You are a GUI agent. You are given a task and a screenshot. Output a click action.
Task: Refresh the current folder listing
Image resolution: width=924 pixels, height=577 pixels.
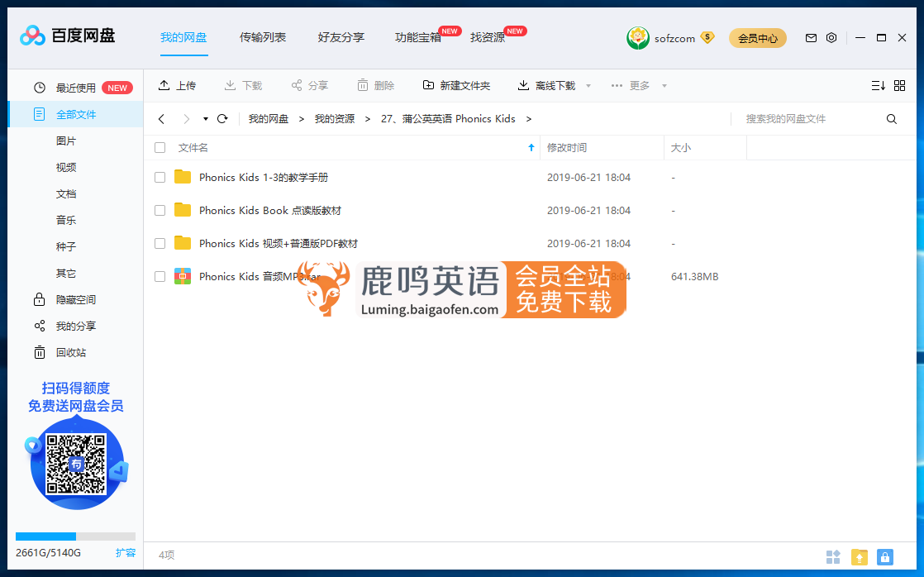(x=222, y=119)
